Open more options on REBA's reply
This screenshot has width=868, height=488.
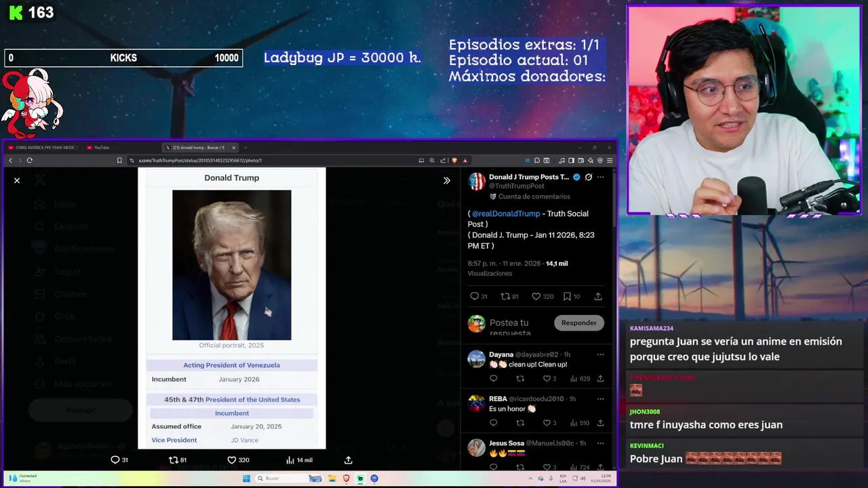point(600,399)
